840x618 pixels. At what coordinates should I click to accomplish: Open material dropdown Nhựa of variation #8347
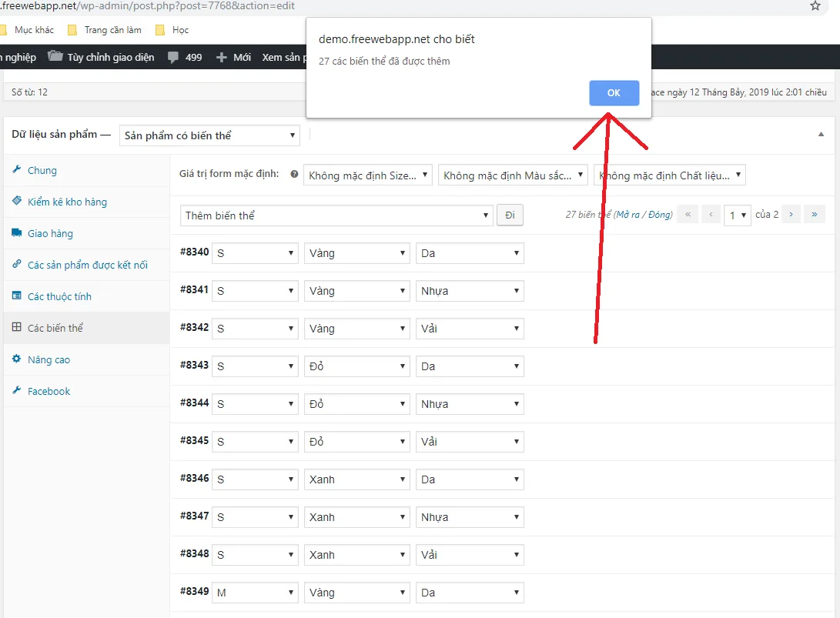coord(470,517)
